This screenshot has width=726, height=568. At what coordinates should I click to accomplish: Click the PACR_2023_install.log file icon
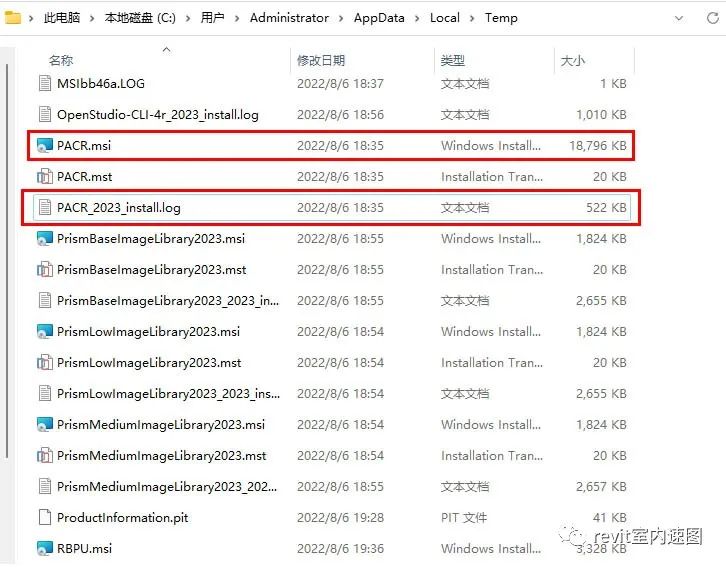(44, 207)
